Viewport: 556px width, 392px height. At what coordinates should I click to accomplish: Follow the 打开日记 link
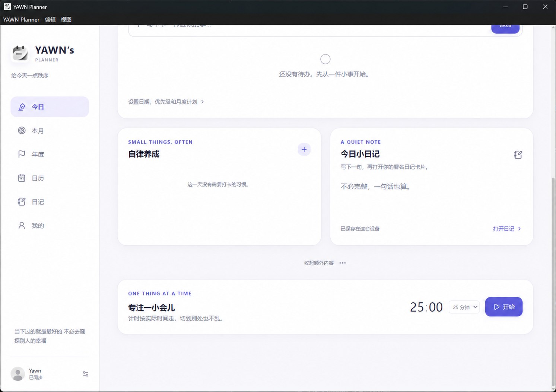tap(507, 229)
